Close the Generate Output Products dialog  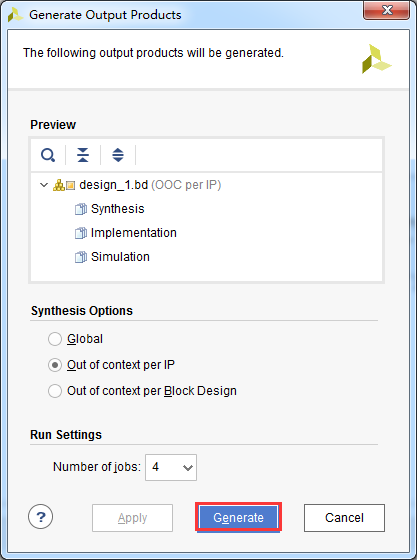pyautogui.click(x=387, y=10)
